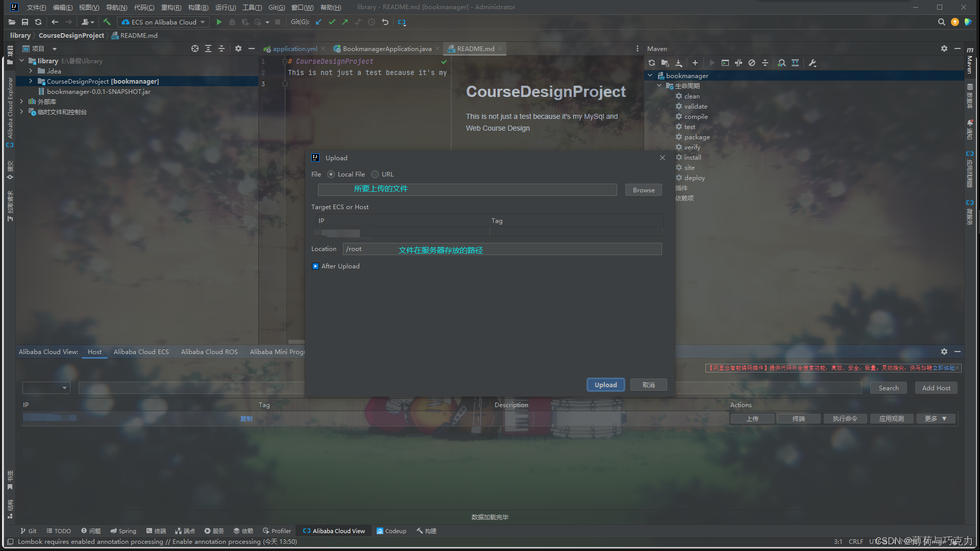Click Maven toggle offline mode icon

tap(738, 63)
